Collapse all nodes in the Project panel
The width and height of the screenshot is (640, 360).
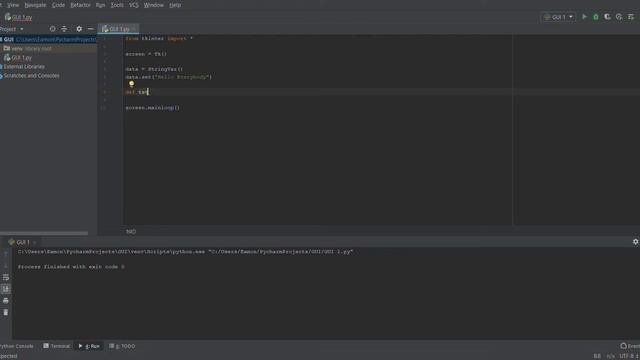pyautogui.click(x=64, y=29)
